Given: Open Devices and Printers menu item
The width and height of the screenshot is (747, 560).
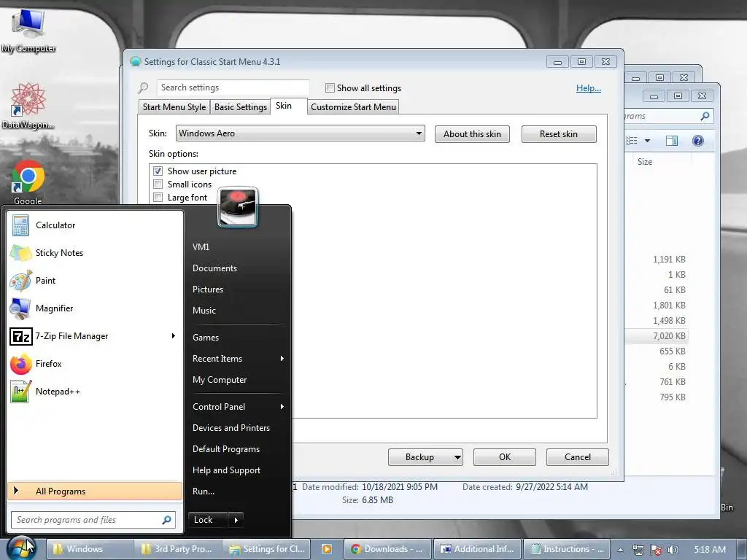Looking at the screenshot, I should (231, 428).
